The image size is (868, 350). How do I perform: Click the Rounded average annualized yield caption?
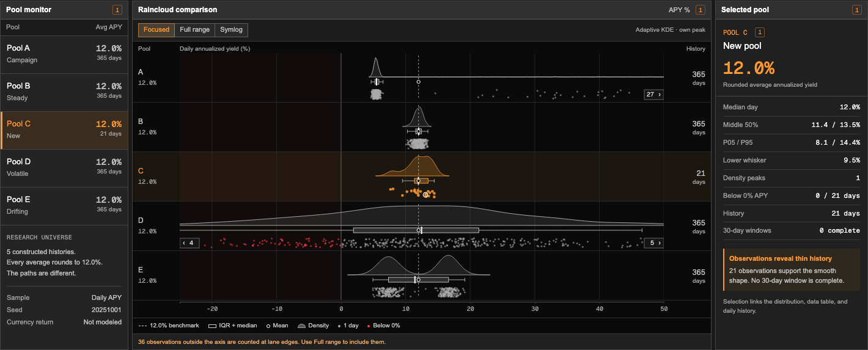770,85
